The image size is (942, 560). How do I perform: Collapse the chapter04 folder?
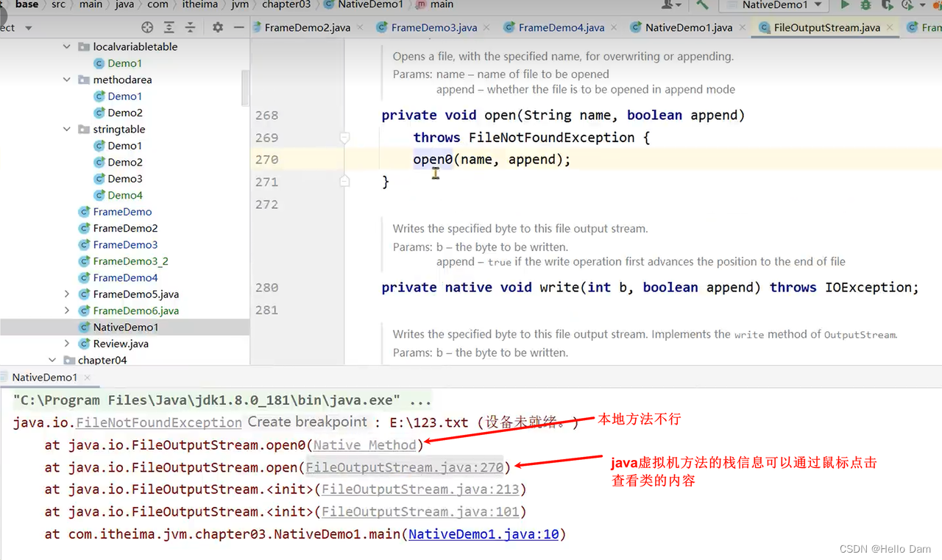point(52,361)
